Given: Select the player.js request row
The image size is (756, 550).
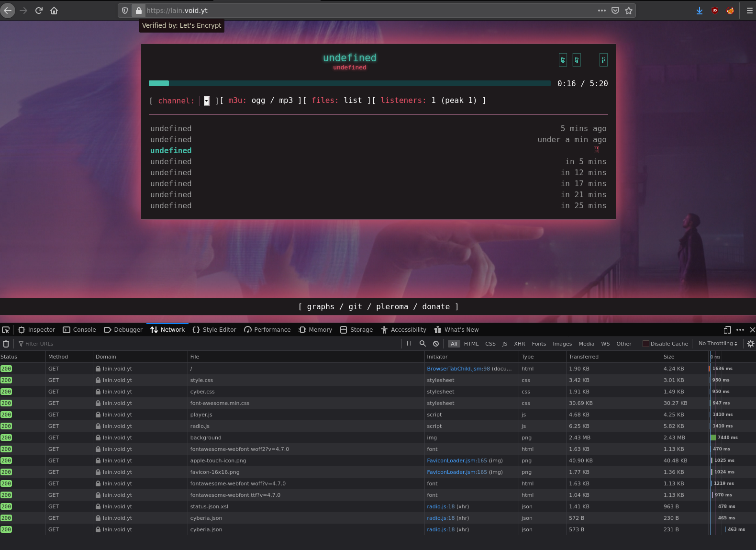Looking at the screenshot, I should (378, 415).
